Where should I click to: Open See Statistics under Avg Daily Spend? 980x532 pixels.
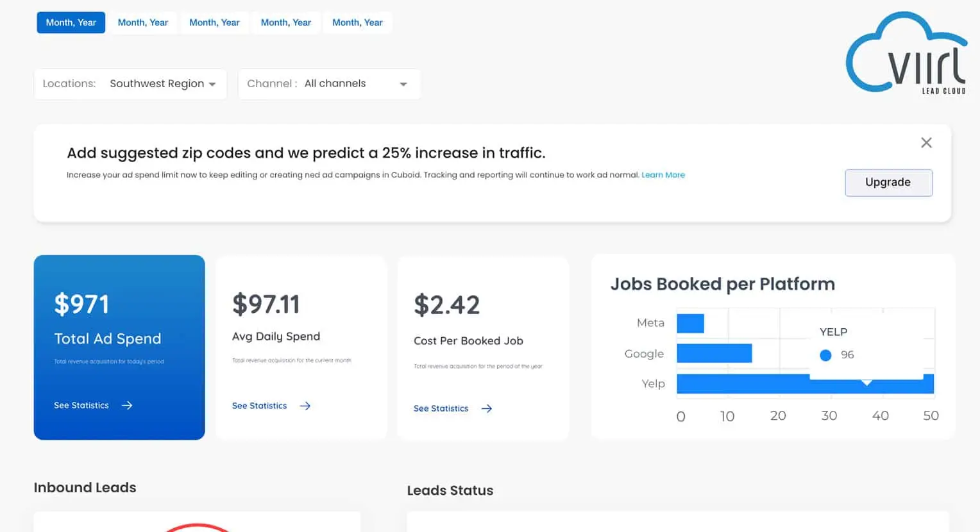tap(259, 406)
